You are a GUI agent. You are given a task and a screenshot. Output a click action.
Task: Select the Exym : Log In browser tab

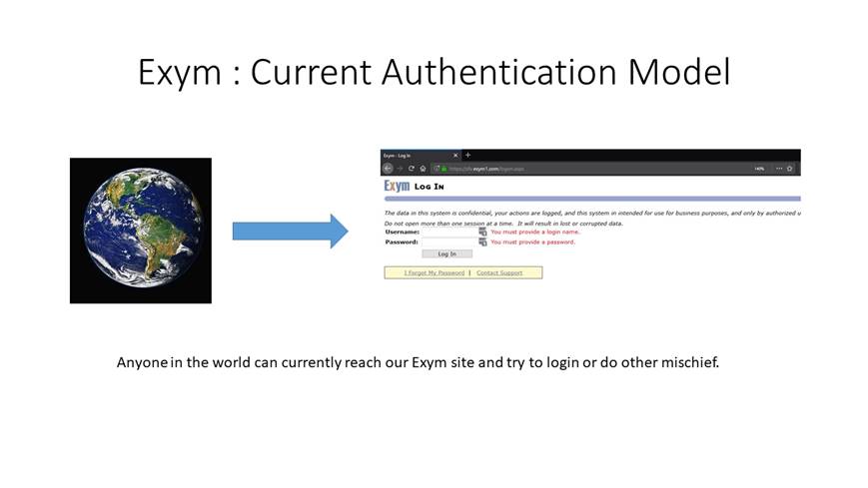tap(419, 156)
